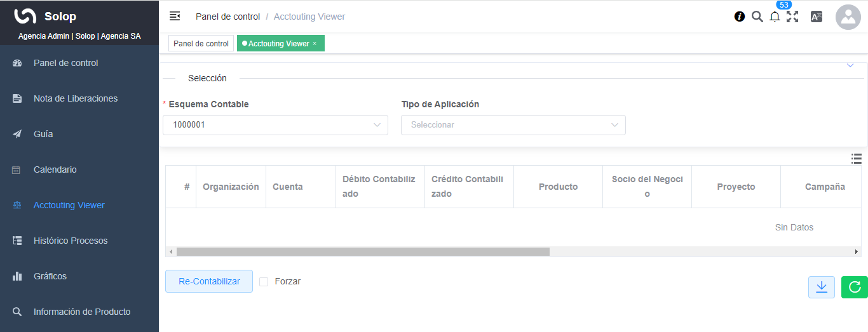Click the horizontal table scrollbar
The height and width of the screenshot is (332, 868).
[x=362, y=251]
